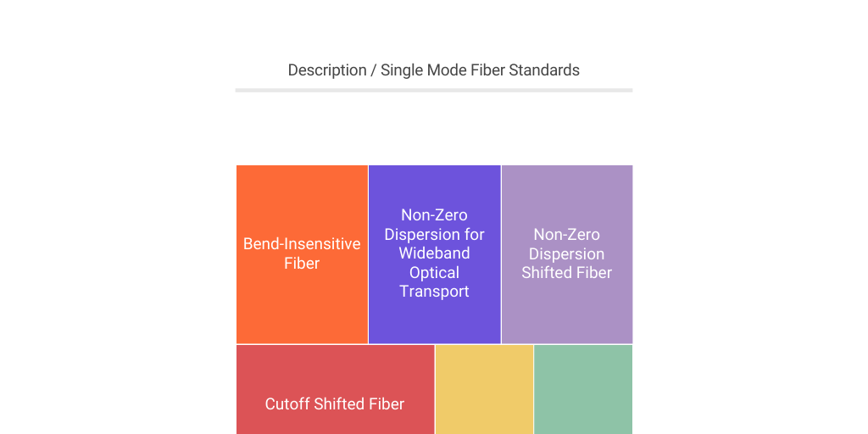Select the 'Bend-Insensitive Fiber' text label
Screen dimensions: 868x434
click(302, 253)
